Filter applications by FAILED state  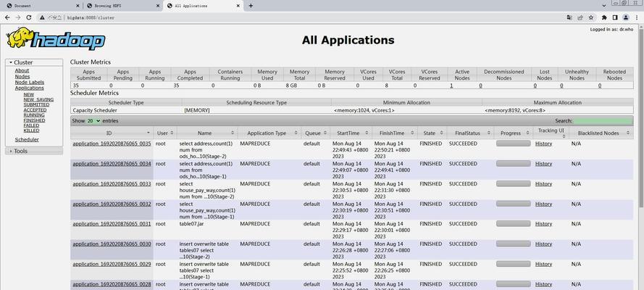pyautogui.click(x=31, y=125)
